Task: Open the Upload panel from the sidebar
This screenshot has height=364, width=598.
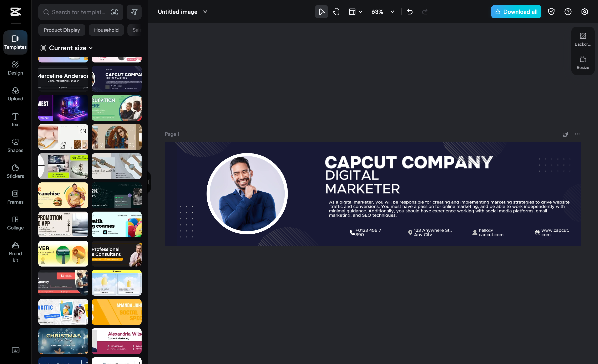Action: tap(15, 94)
